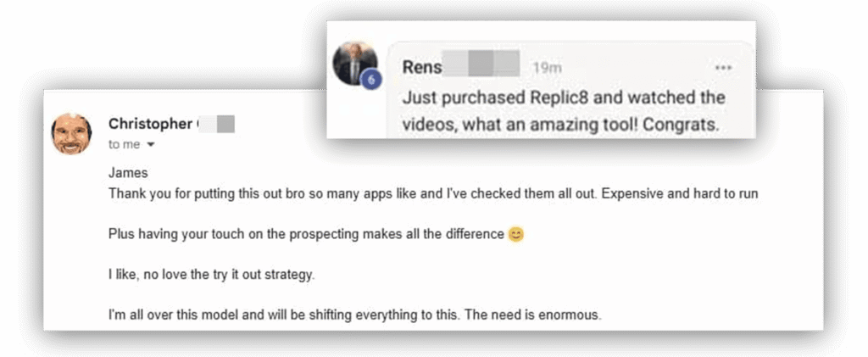Click the sender name Christopher

pos(151,124)
